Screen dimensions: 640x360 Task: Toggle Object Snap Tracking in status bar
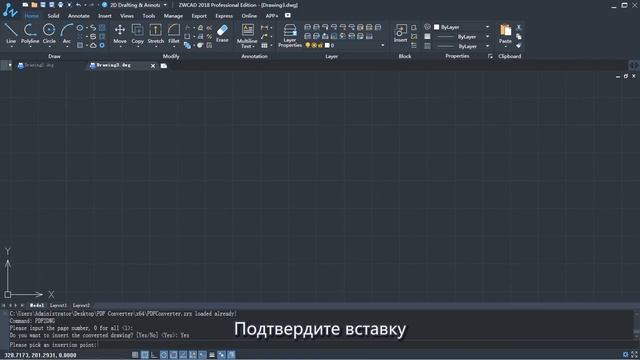pyautogui.click(x=183, y=355)
